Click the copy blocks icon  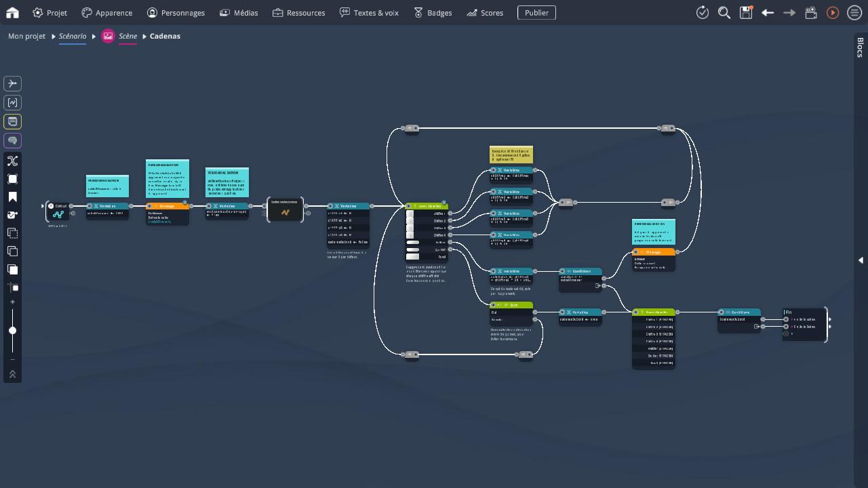tap(12, 251)
